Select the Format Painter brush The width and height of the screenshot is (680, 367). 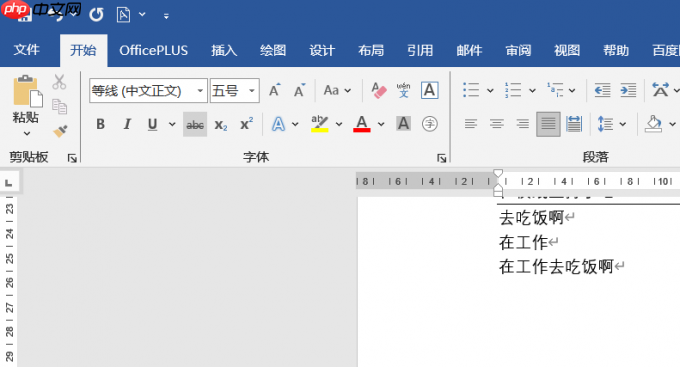(60, 131)
